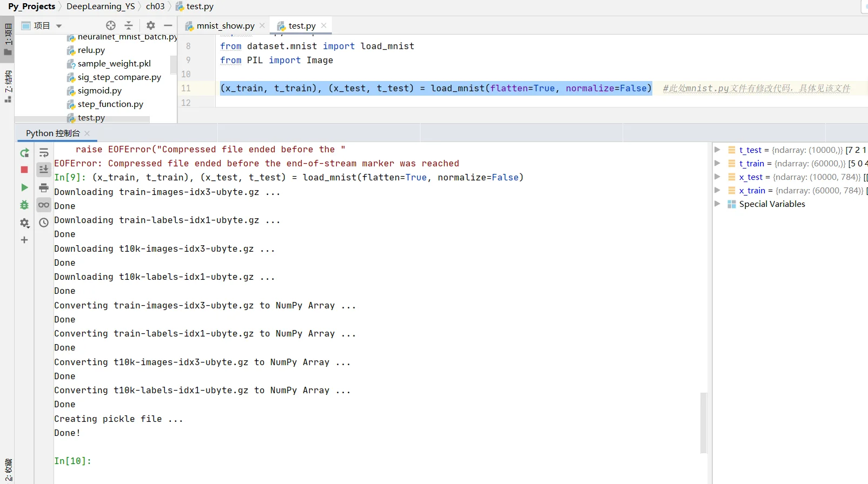This screenshot has height=484, width=868.
Task: Close the test.py editor tab
Action: click(x=324, y=25)
